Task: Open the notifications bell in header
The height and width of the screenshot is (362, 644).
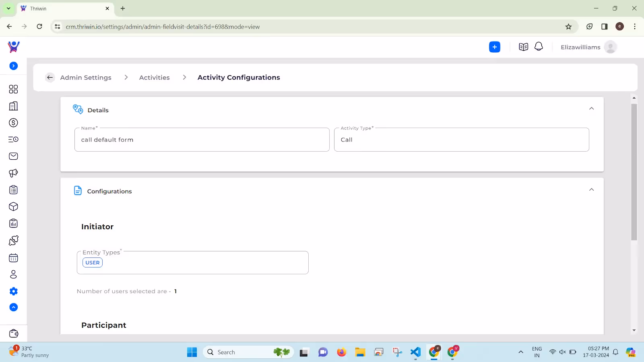Action: pos(539,47)
